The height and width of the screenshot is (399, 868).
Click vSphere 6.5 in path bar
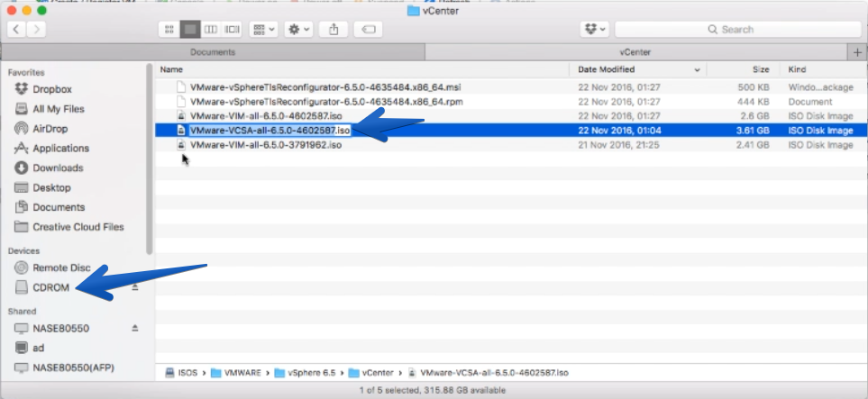(x=305, y=373)
